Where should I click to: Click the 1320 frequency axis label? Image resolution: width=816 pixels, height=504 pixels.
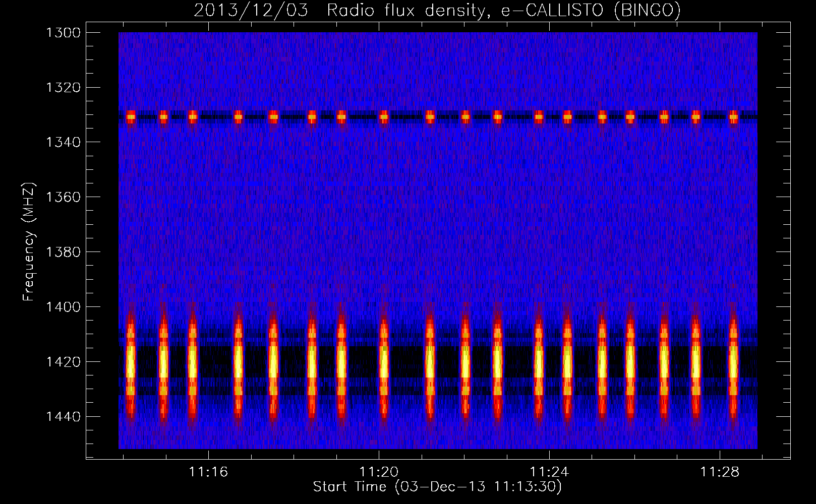coord(63,88)
